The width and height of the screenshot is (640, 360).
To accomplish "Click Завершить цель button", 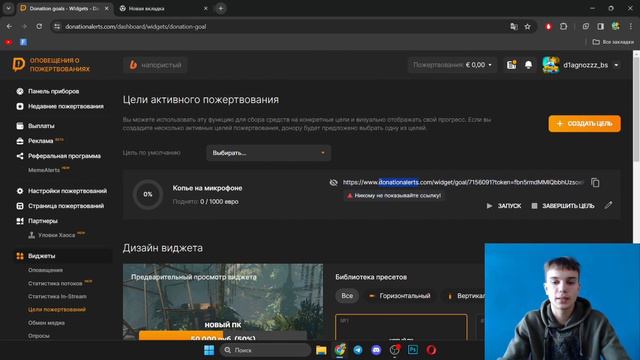I will tap(563, 206).
